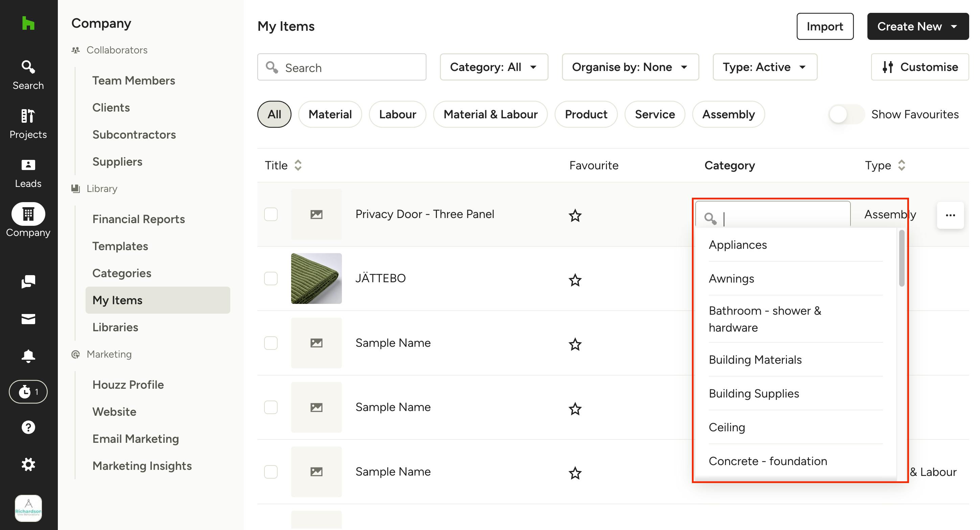Choose Building Supplies from the category list
This screenshot has width=980, height=530.
tap(795, 393)
